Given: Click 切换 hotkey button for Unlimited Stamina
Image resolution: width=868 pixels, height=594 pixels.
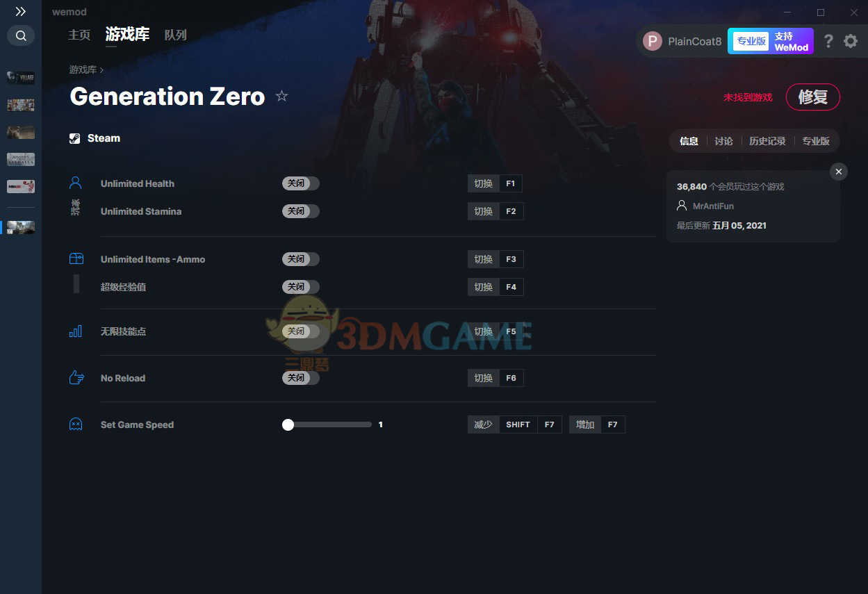Looking at the screenshot, I should [484, 211].
